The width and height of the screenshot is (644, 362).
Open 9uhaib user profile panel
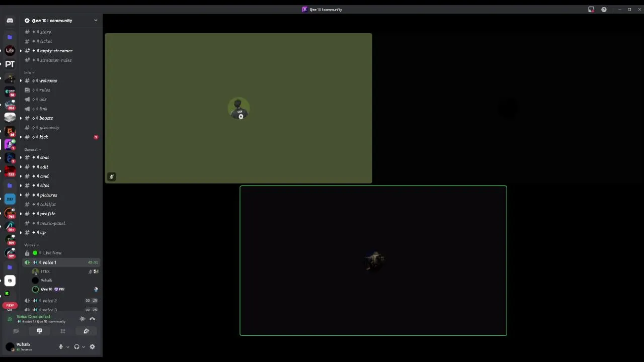click(29, 346)
